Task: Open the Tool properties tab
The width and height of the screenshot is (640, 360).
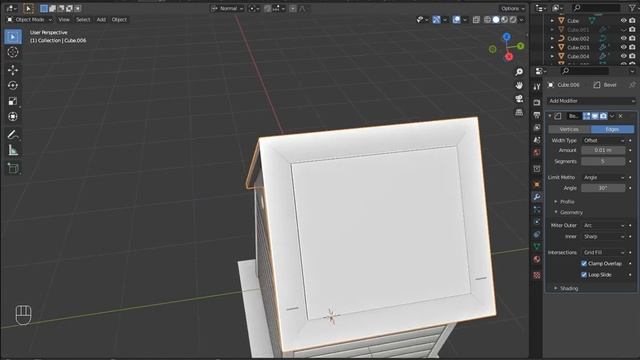Action: click(x=537, y=87)
